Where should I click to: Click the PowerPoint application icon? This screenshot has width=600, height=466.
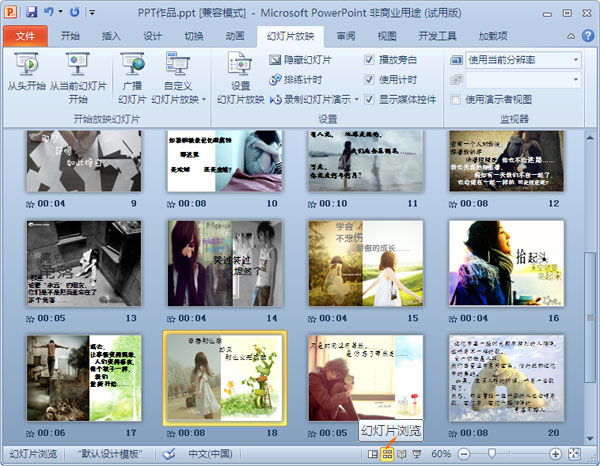coord(10,12)
